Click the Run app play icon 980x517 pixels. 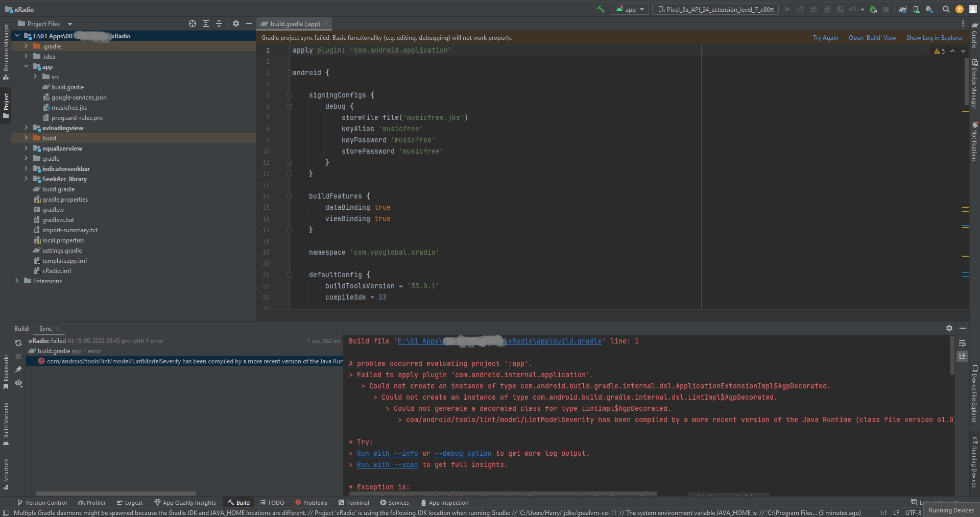coord(787,9)
